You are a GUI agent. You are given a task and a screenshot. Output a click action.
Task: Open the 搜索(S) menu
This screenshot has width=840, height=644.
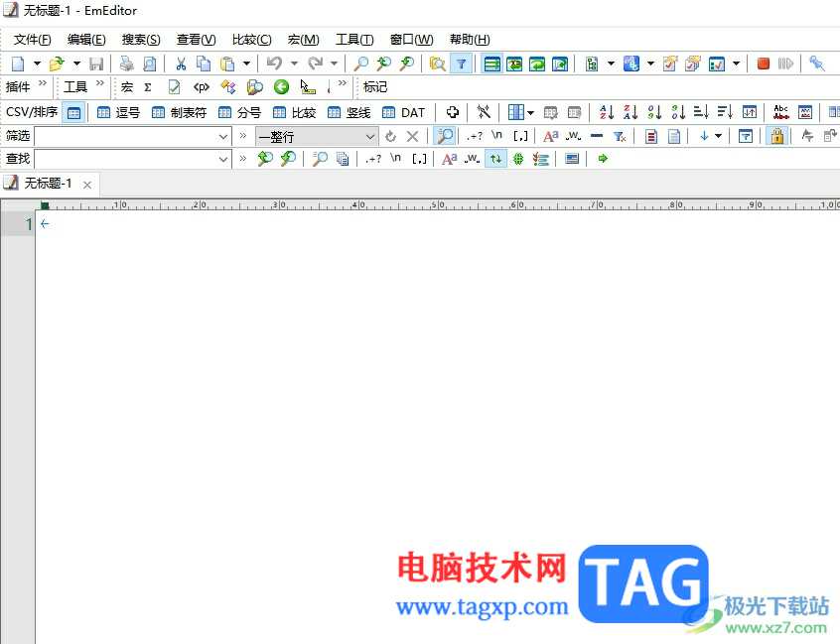(141, 40)
